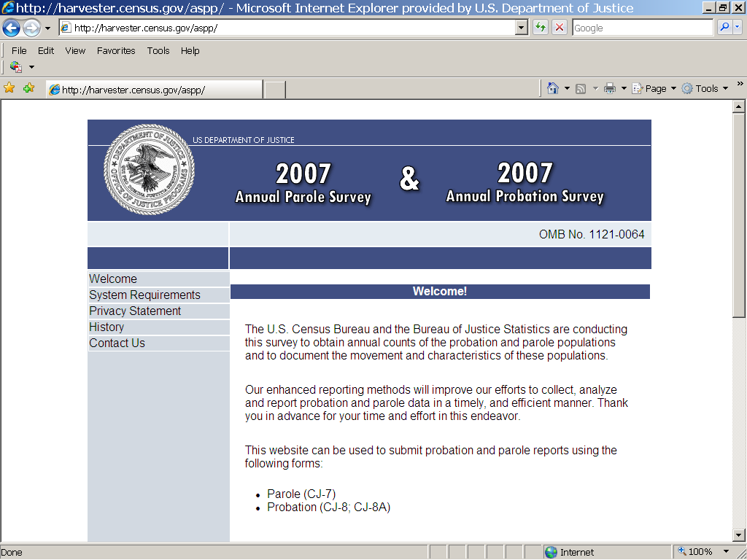The image size is (747, 560).
Task: Click the Print icon
Action: coord(610,88)
